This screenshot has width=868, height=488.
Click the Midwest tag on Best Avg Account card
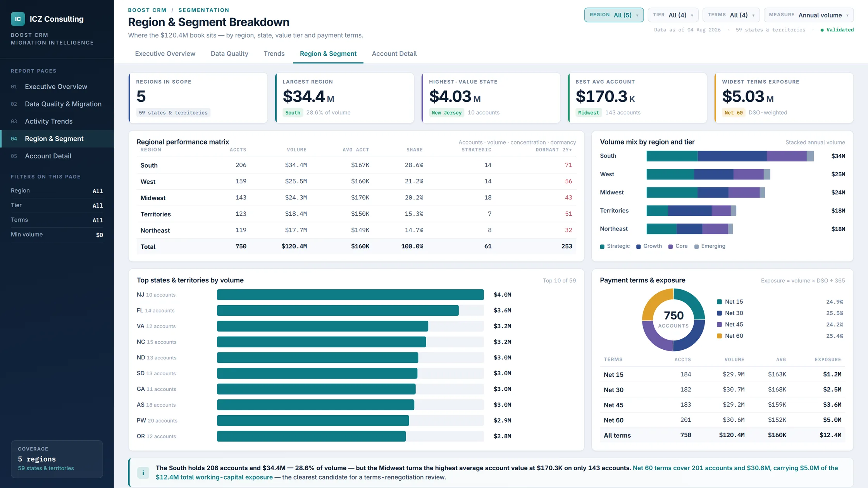[x=589, y=113]
